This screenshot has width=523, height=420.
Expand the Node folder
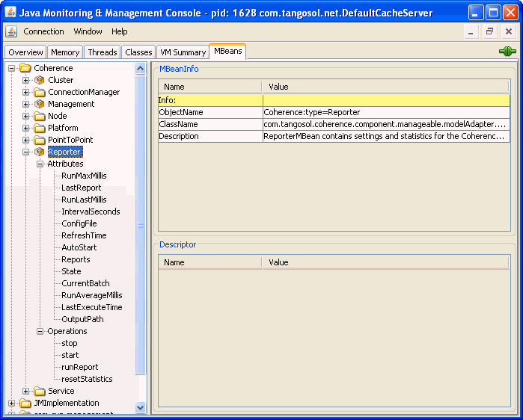25,117
